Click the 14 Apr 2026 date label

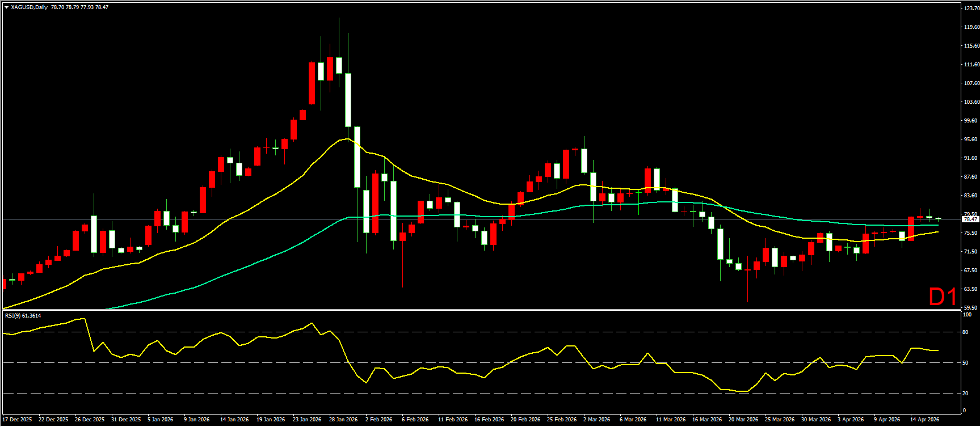[x=925, y=420]
